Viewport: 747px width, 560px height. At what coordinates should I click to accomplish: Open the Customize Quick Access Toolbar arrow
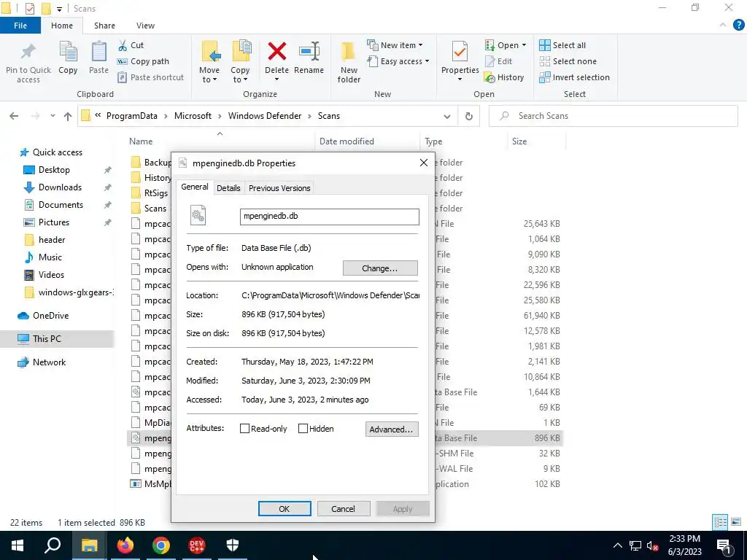click(x=60, y=9)
